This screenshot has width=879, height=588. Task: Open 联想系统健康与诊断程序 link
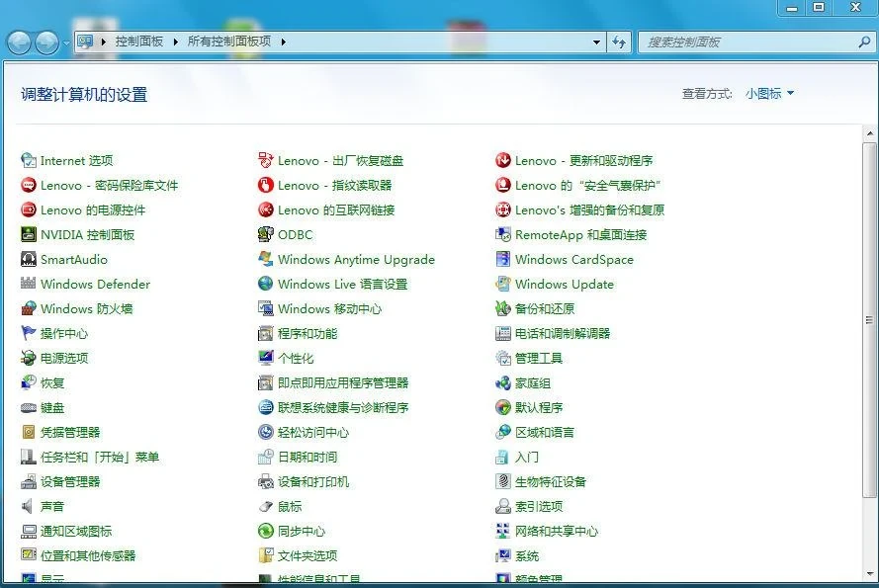pyautogui.click(x=342, y=407)
